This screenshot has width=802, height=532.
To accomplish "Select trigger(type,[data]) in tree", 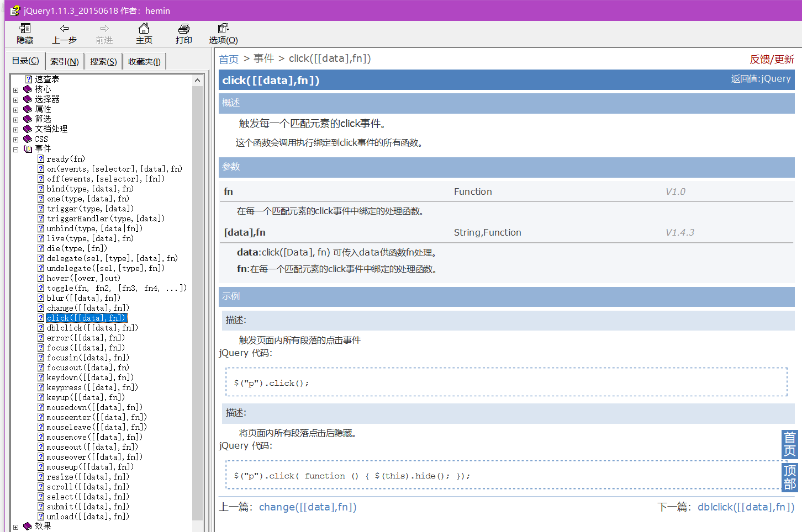I will click(90, 209).
